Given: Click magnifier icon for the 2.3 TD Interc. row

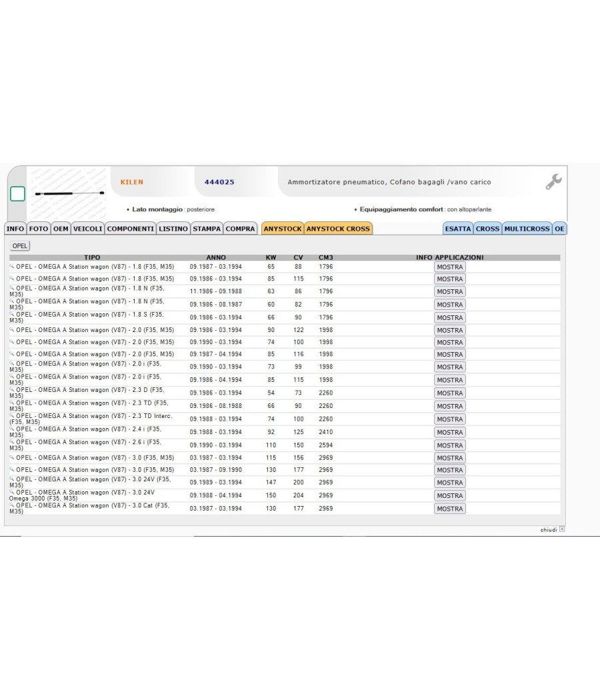Looking at the screenshot, I should (12, 415).
